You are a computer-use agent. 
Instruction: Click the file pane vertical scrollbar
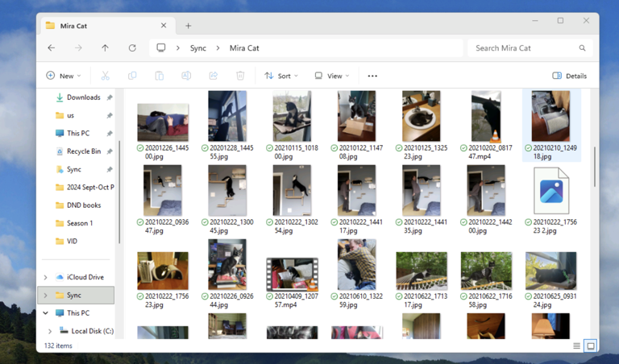[595, 167]
